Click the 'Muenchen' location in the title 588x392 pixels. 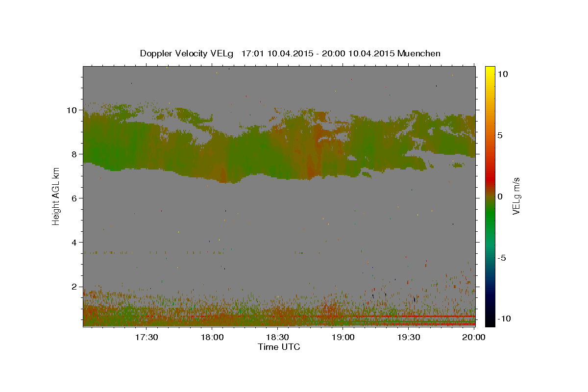419,53
